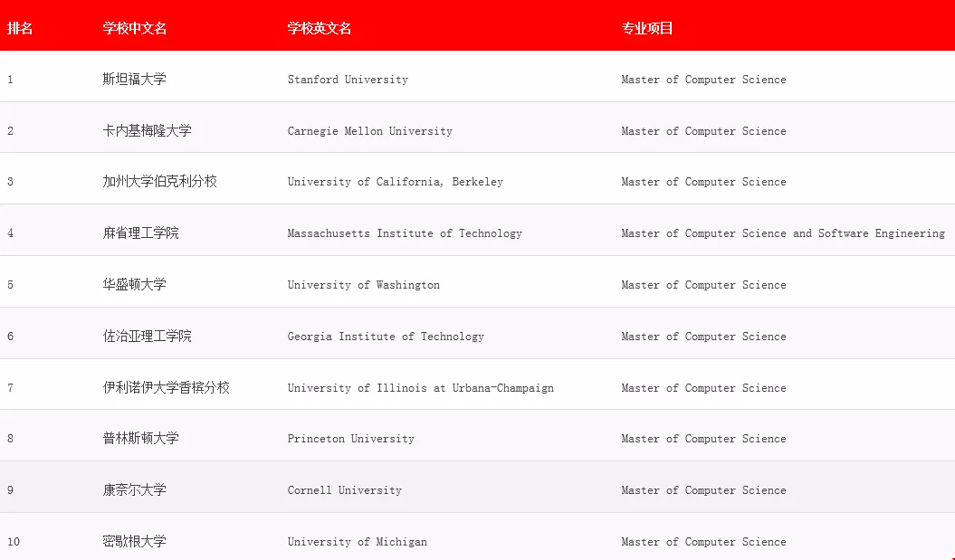The height and width of the screenshot is (560, 955).
Task: Select Stanford's Master of Computer Science cell
Action: click(x=703, y=79)
